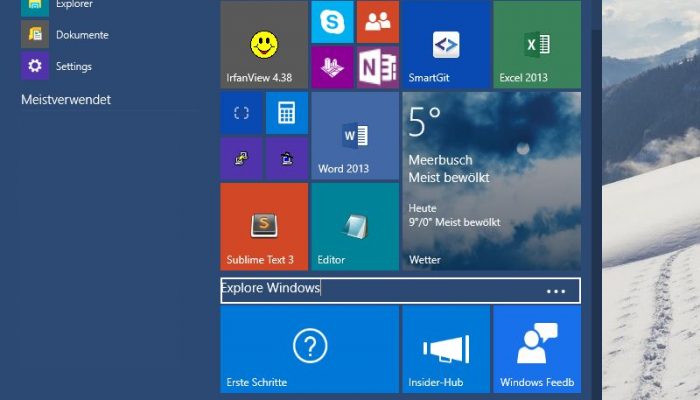Launch Sublime Text 3 from orange tile

pyautogui.click(x=264, y=226)
